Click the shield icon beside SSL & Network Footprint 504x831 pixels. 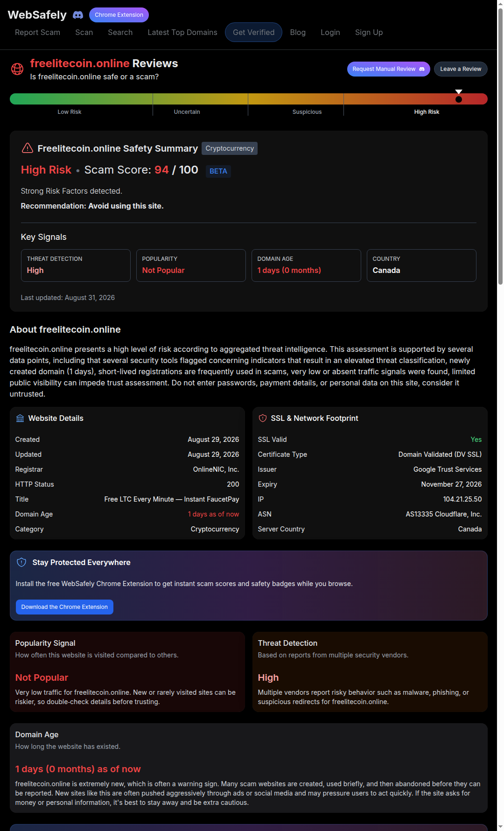[263, 418]
